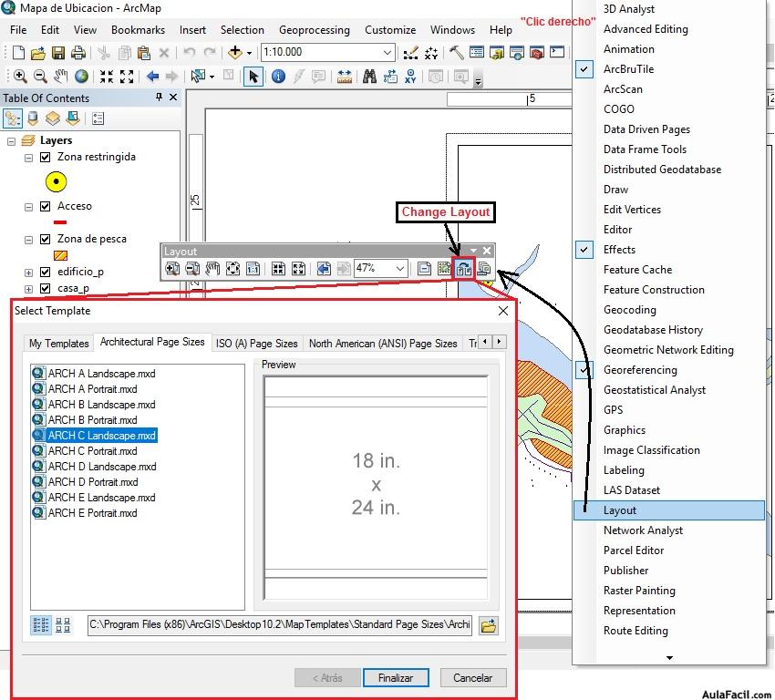This screenshot has width=775, height=700.
Task: Uncheck the edificio_p layer
Action: (45, 272)
